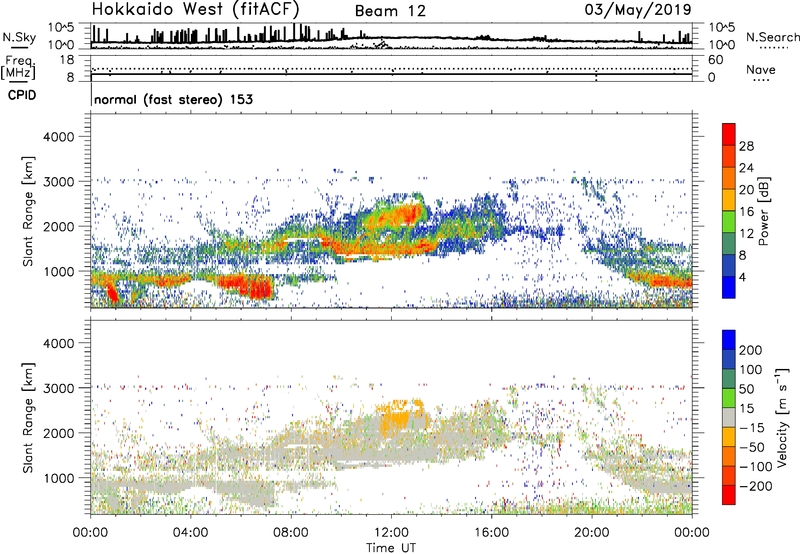Click the 28 dB power colorbar label

pyautogui.click(x=746, y=146)
